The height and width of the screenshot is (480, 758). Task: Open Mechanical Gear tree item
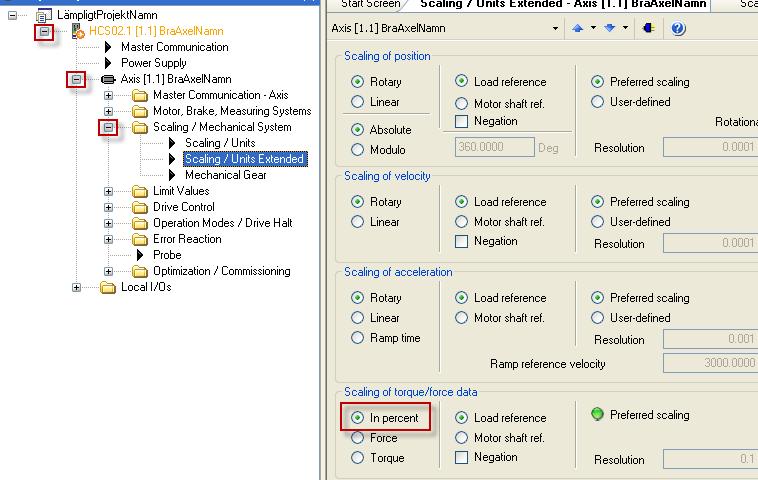[225, 175]
